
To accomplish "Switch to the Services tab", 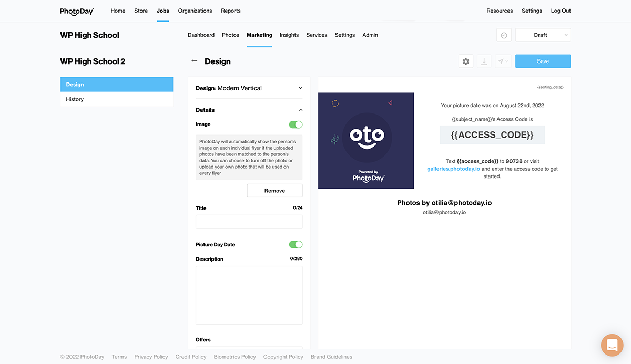I will (x=317, y=35).
